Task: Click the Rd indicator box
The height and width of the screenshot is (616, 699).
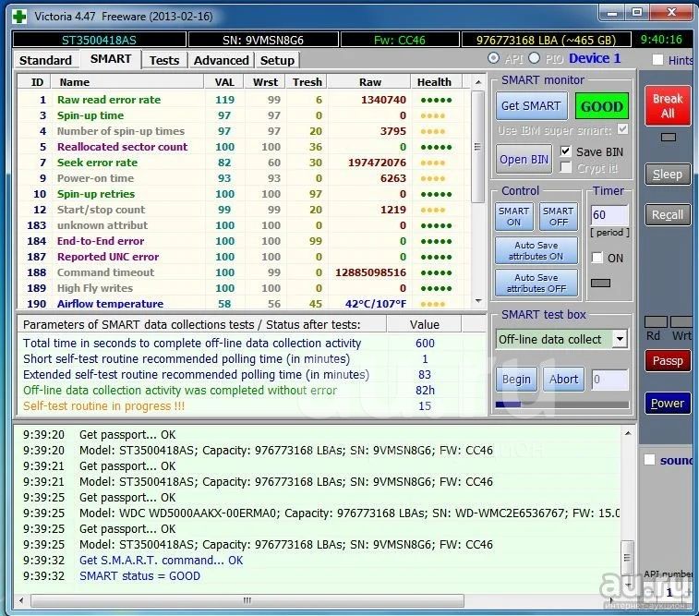Action: click(x=656, y=321)
